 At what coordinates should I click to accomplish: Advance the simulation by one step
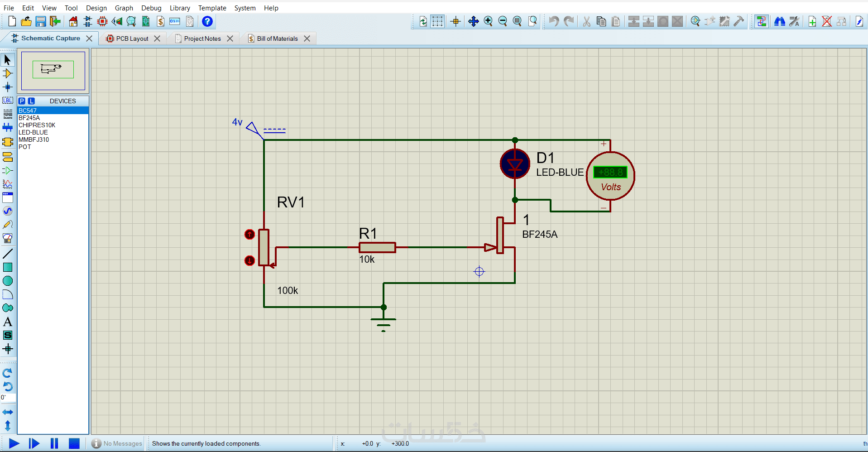point(34,443)
